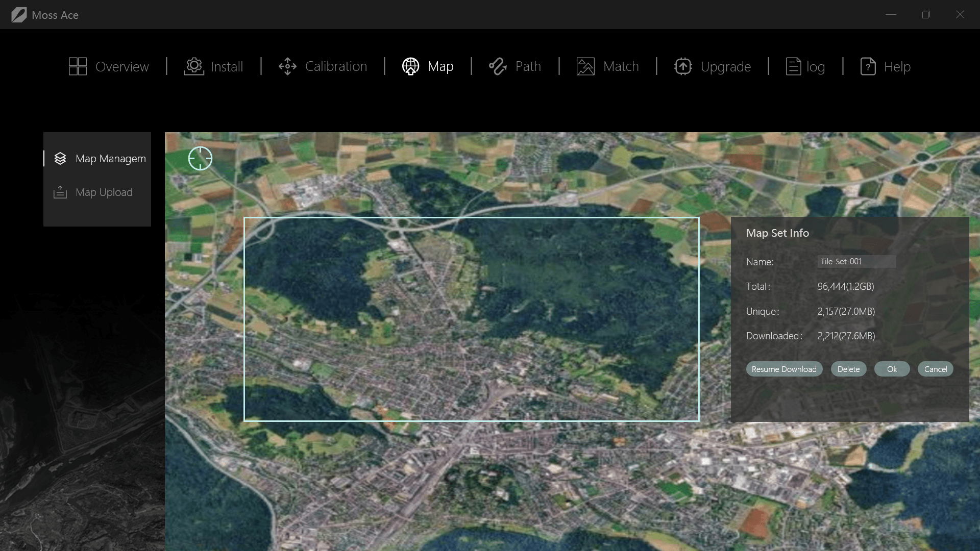Click the Map Set Info heading
The image size is (980, 551).
tap(777, 233)
